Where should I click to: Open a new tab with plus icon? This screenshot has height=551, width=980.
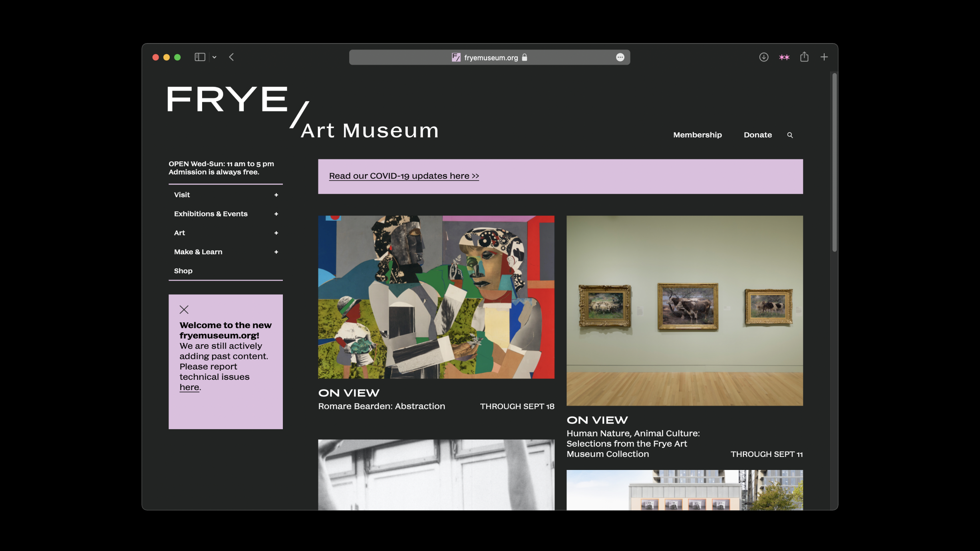[824, 57]
